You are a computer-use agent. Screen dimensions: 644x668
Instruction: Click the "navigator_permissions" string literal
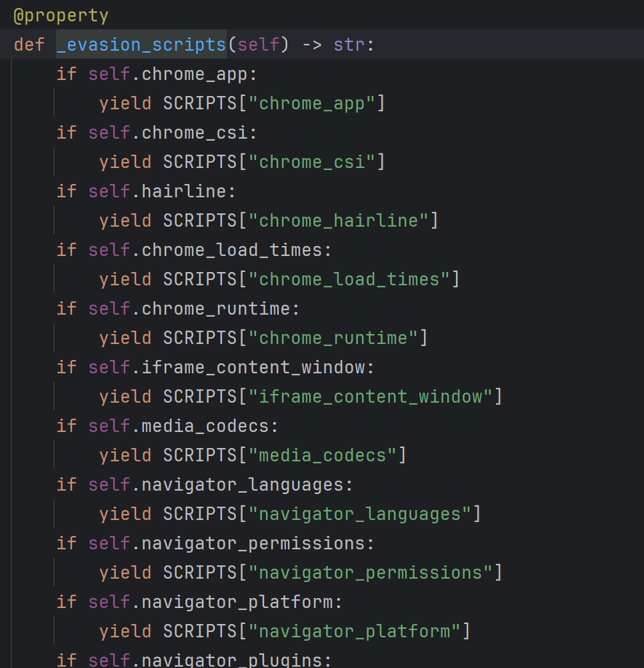point(370,573)
